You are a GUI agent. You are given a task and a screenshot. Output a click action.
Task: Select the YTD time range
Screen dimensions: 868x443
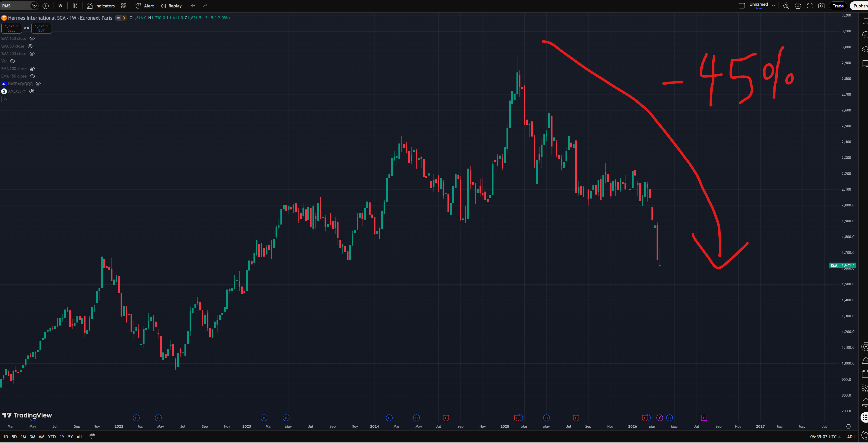click(52, 436)
